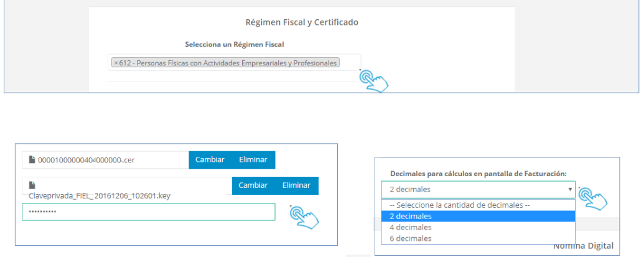
Task: Select the 2 decimales option in list
Action: [478, 216]
